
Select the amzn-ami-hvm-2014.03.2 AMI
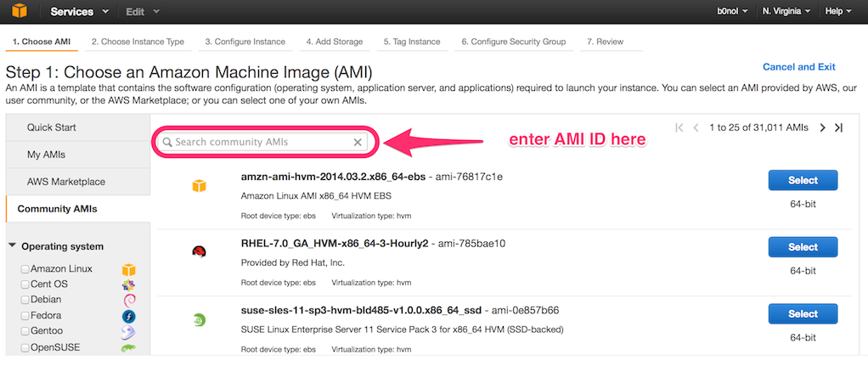pos(803,180)
